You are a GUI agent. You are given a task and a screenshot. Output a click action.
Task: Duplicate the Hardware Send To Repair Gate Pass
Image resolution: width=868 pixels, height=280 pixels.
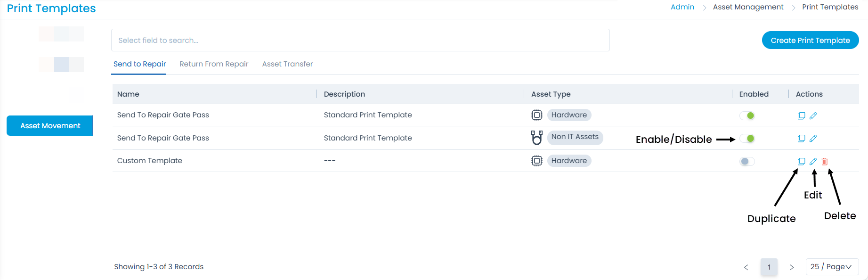(x=801, y=115)
